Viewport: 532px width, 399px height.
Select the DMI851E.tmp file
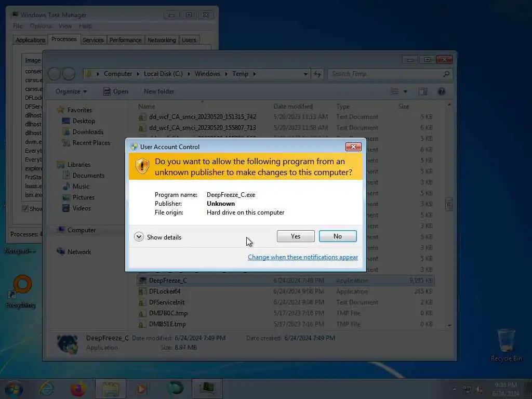(x=285, y=324)
